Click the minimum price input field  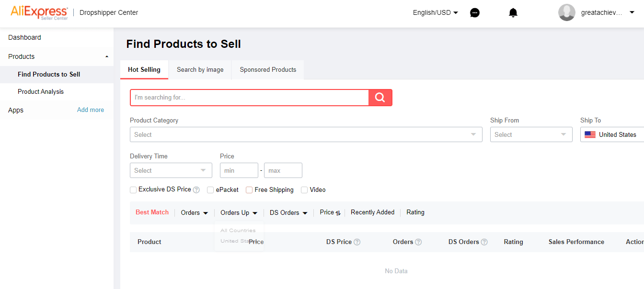click(239, 170)
